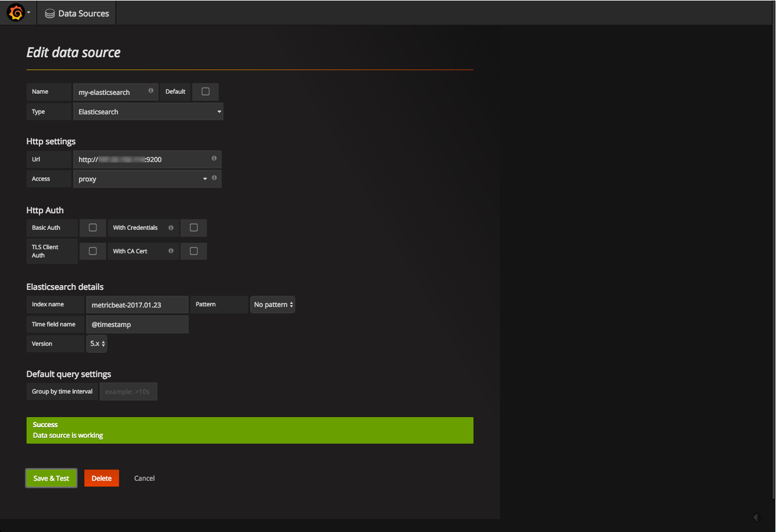Click the Default query settings section title

click(x=69, y=374)
